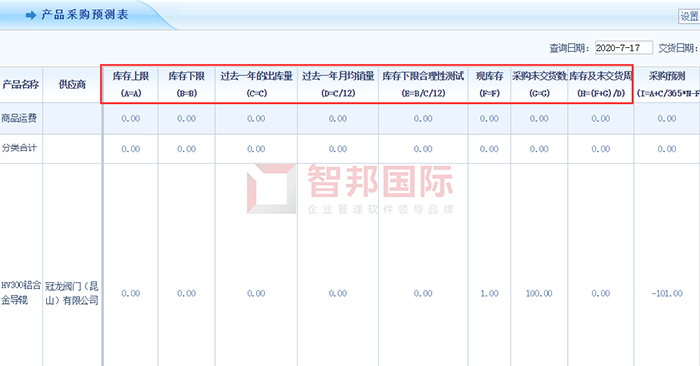Click the 产品采购预测表 page title
The height and width of the screenshot is (366, 700).
[85, 15]
